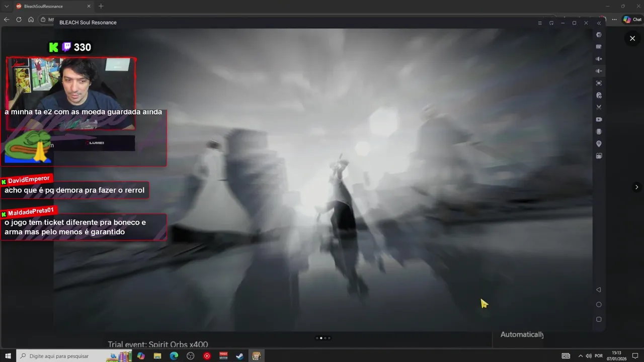Go back in the browser
The height and width of the screenshot is (362, 644).
coord(7,20)
